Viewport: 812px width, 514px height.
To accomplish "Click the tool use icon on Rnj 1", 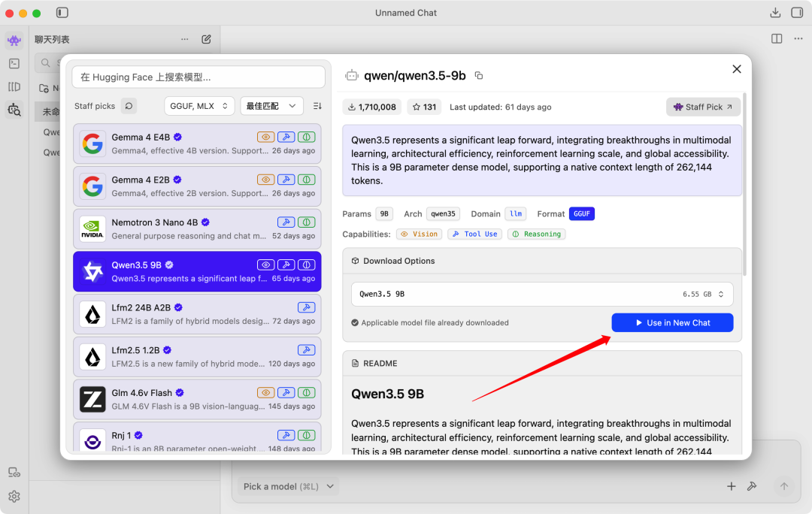I will (x=286, y=435).
